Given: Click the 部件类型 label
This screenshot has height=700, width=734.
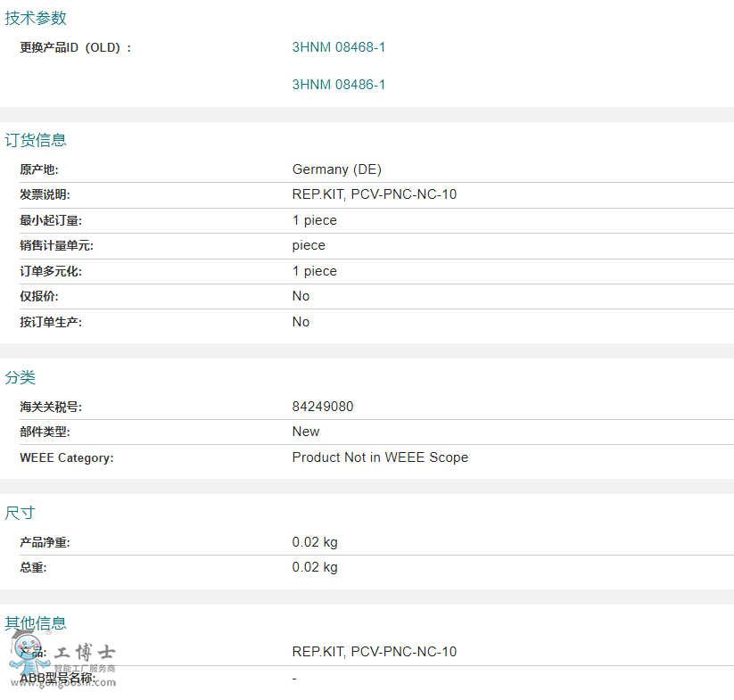Looking at the screenshot, I should [45, 432].
